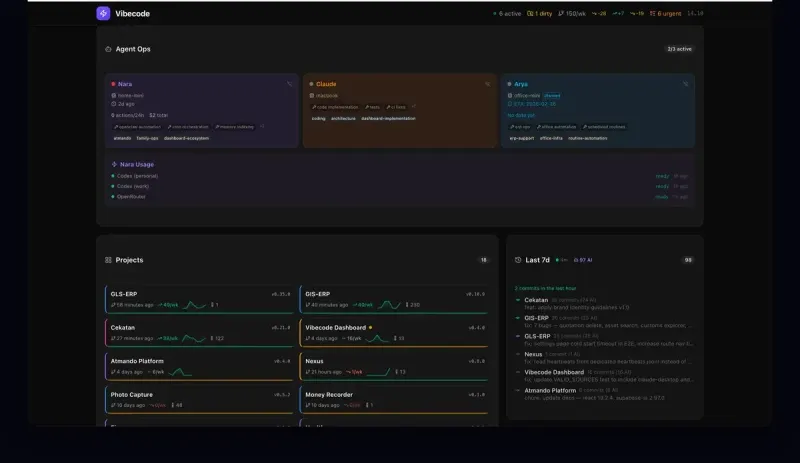Click the edit icon on the Claude card

[x=487, y=84]
